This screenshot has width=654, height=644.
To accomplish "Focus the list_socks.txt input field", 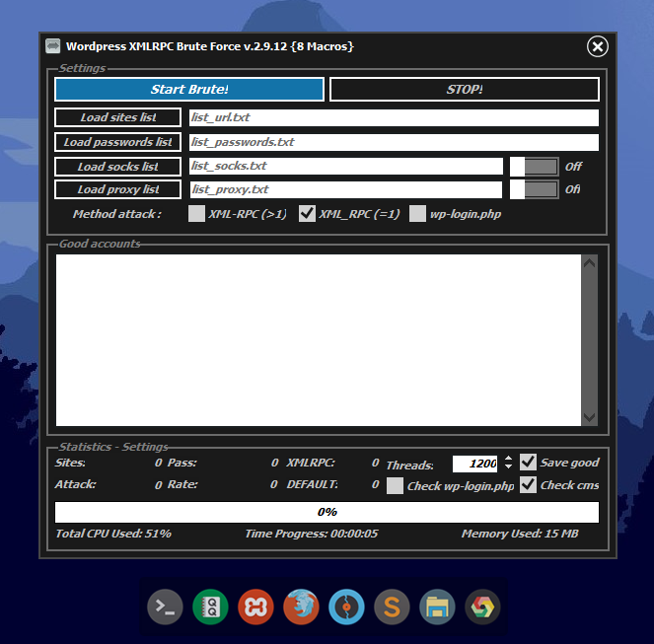I will tap(346, 166).
